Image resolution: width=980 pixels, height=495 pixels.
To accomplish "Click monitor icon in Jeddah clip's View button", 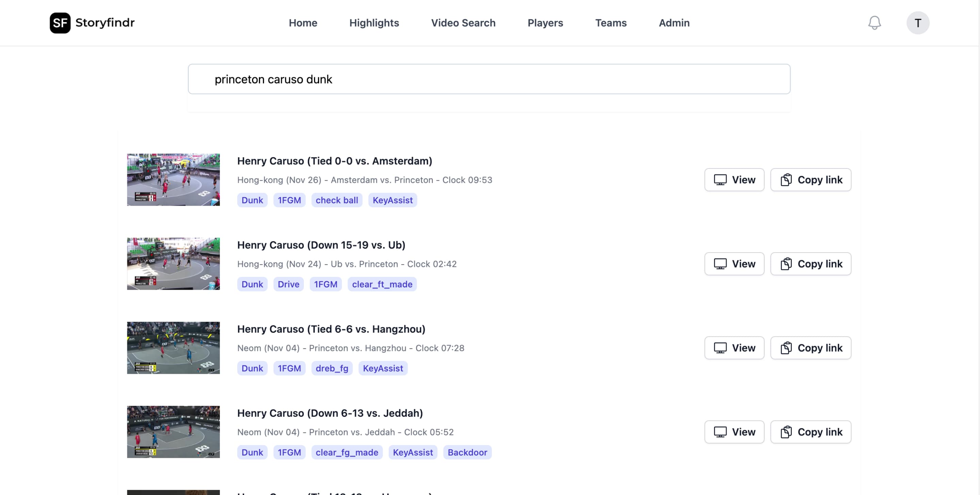I will point(720,432).
